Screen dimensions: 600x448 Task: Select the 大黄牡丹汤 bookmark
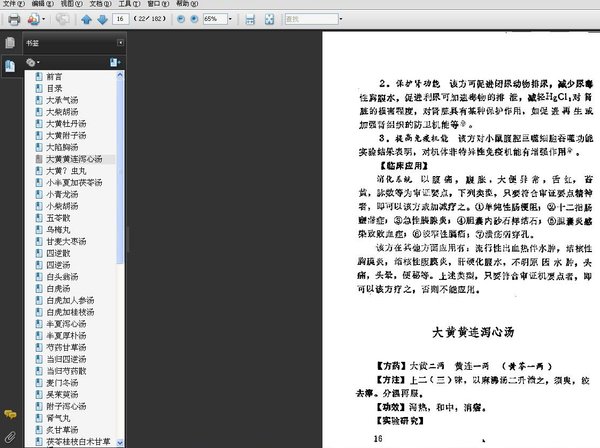click(66, 124)
